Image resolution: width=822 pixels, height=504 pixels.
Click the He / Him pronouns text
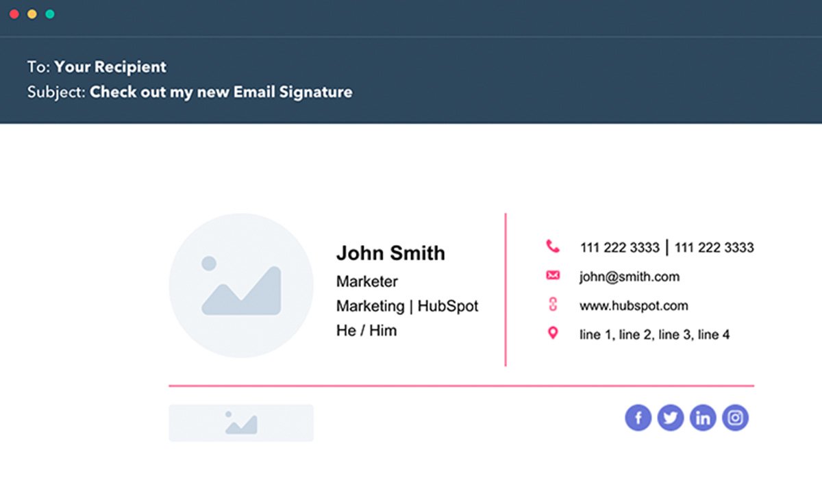366,330
